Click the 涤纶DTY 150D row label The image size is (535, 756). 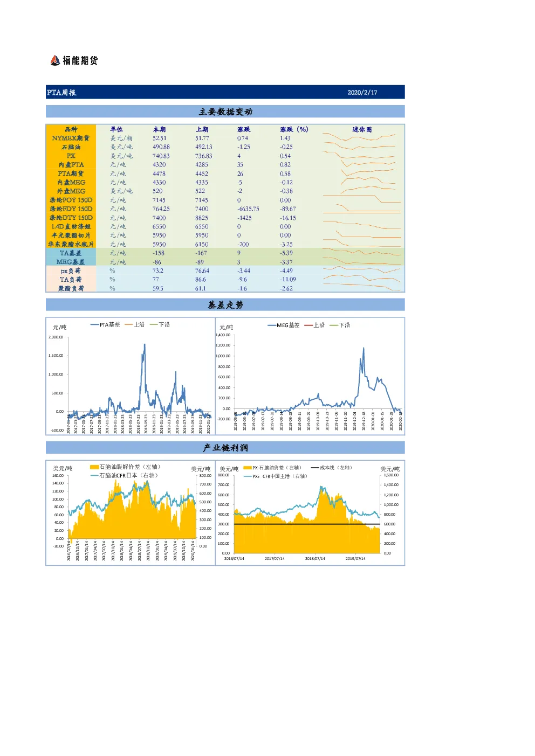click(71, 218)
